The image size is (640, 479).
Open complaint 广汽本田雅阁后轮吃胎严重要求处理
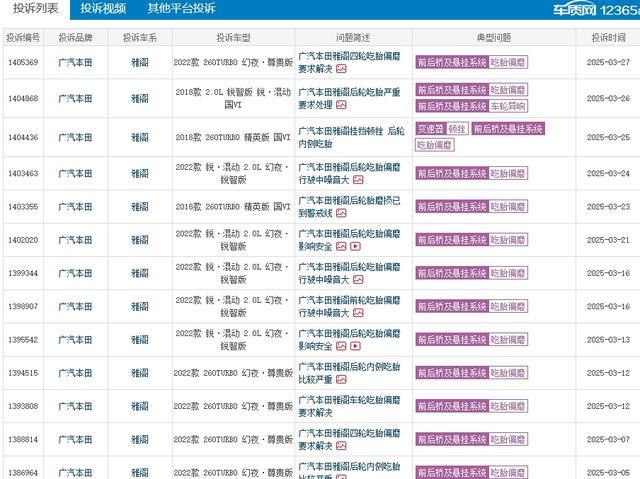(349, 98)
